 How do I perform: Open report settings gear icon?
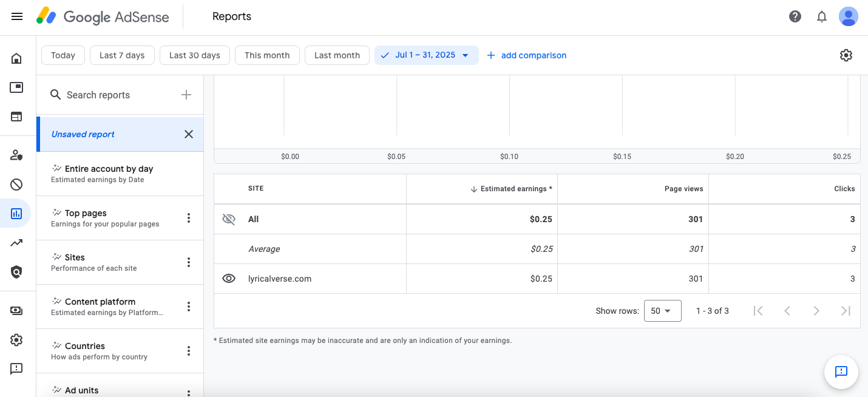click(x=846, y=55)
